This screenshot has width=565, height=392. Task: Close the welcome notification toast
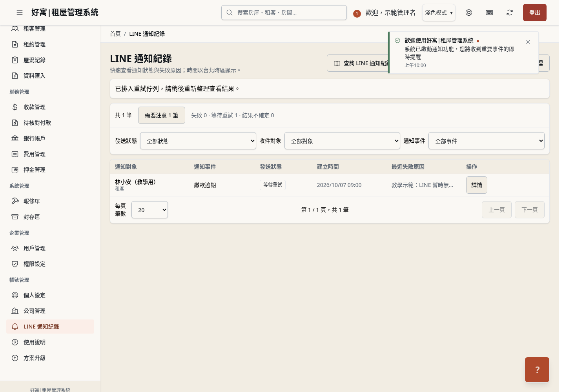tap(528, 42)
